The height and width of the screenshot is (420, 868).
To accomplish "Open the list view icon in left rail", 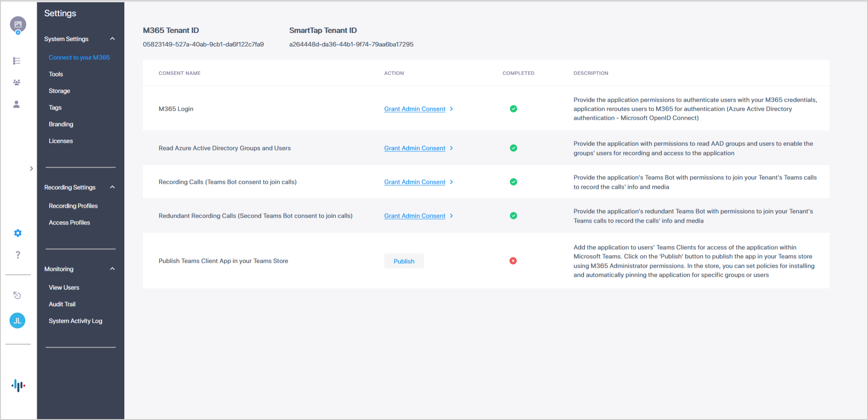I will pyautogui.click(x=17, y=61).
